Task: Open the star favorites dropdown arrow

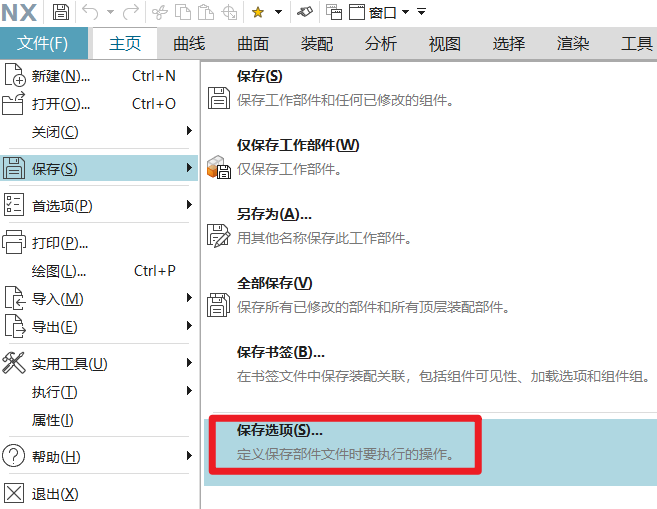Action: tap(278, 12)
